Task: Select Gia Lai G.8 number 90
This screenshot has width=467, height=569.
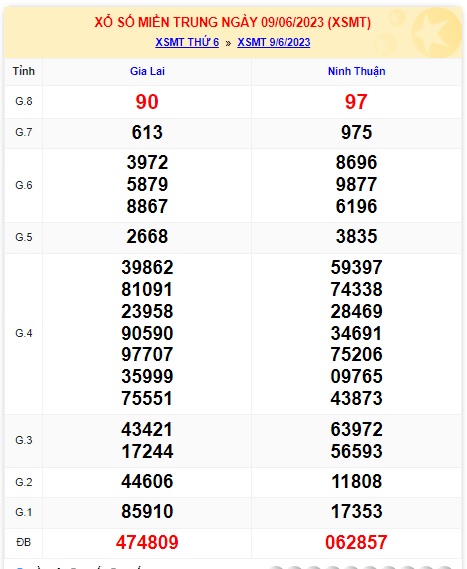Action: [147, 102]
